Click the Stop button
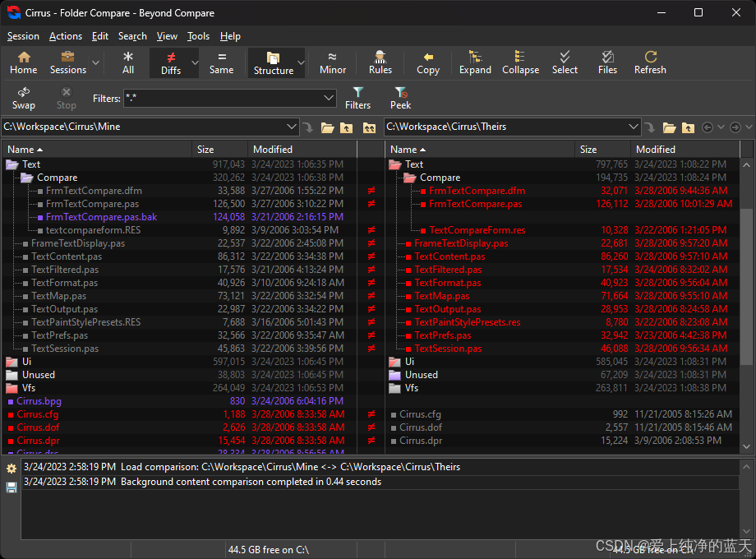This screenshot has width=756, height=559. (66, 99)
